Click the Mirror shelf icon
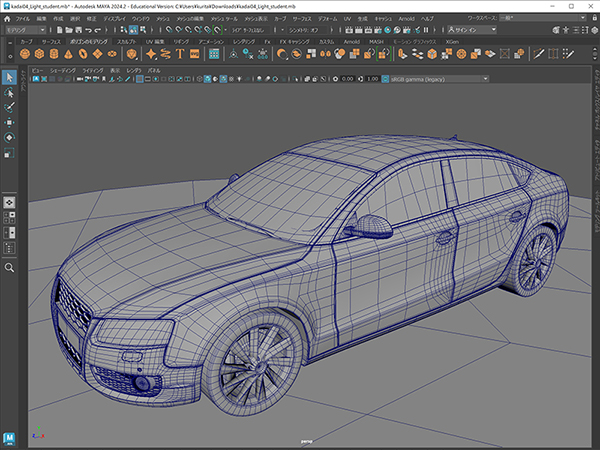 pyautogui.click(x=325, y=54)
